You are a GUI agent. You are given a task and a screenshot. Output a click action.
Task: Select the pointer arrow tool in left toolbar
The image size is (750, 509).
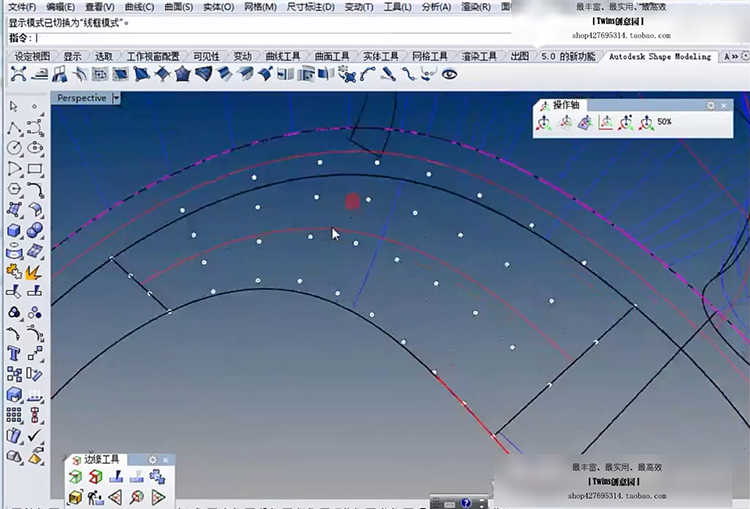pyautogui.click(x=13, y=106)
